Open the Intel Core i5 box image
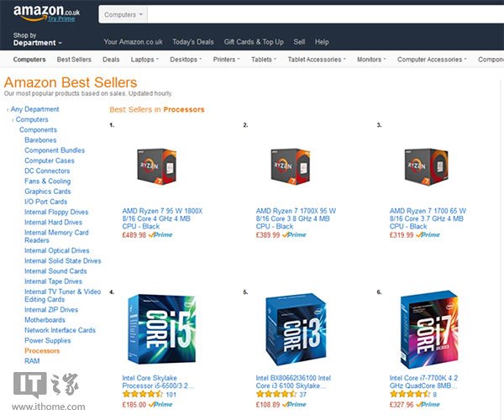This screenshot has width=504, height=420. tap(161, 329)
